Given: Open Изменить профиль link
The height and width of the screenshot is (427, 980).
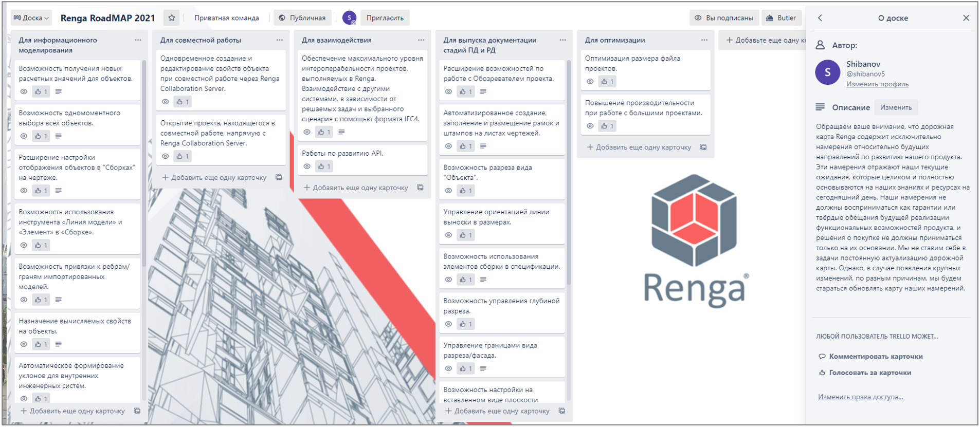Looking at the screenshot, I should 877,84.
